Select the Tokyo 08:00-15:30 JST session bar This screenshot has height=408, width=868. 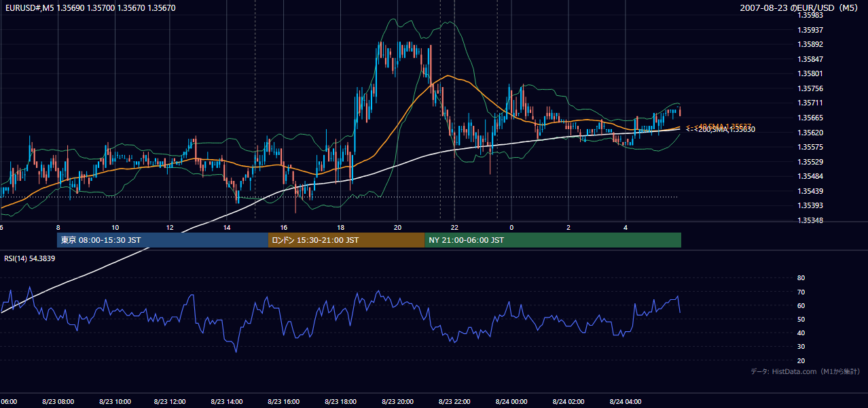(x=163, y=240)
